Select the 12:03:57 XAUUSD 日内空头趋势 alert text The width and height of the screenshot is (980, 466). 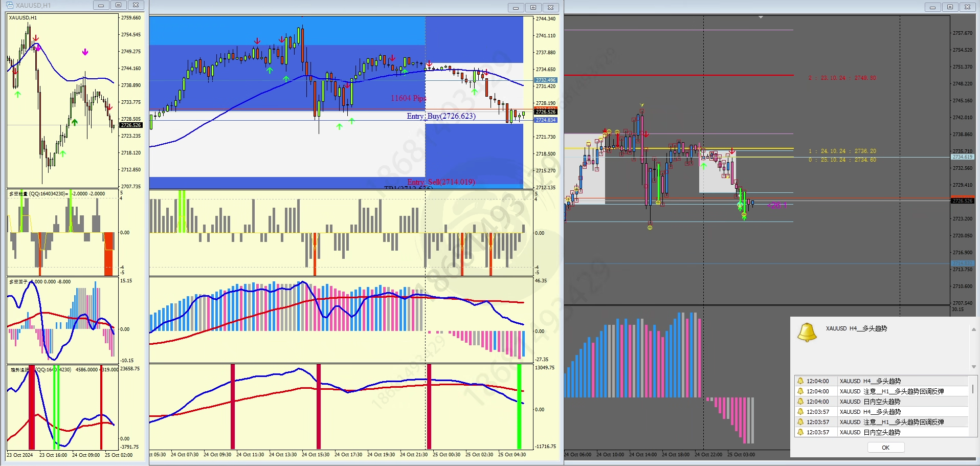(870, 432)
